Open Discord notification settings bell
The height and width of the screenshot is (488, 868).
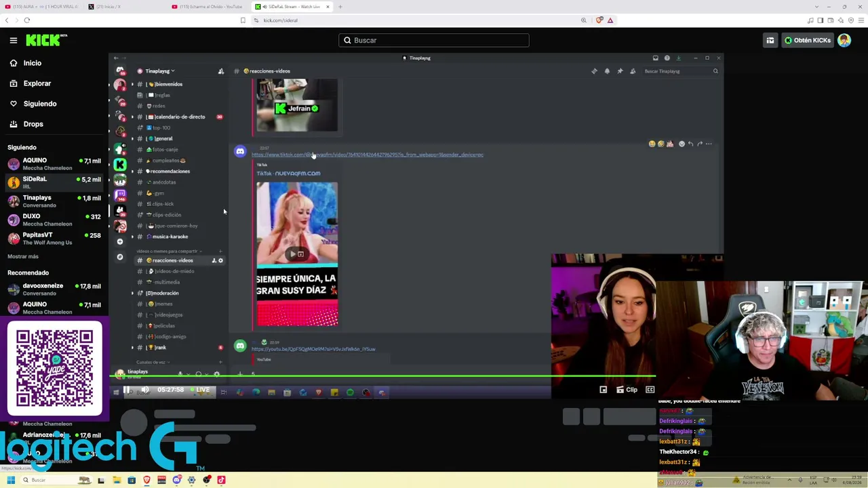pos(607,71)
